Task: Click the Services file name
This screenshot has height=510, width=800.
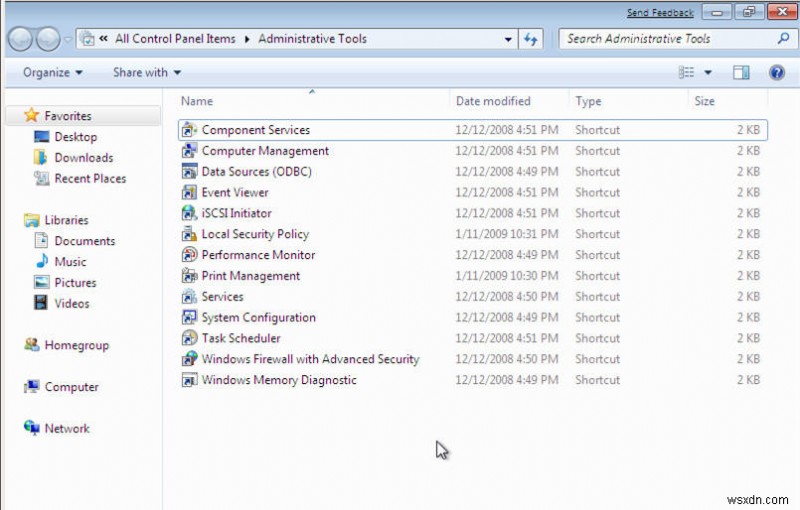Action: (222, 297)
